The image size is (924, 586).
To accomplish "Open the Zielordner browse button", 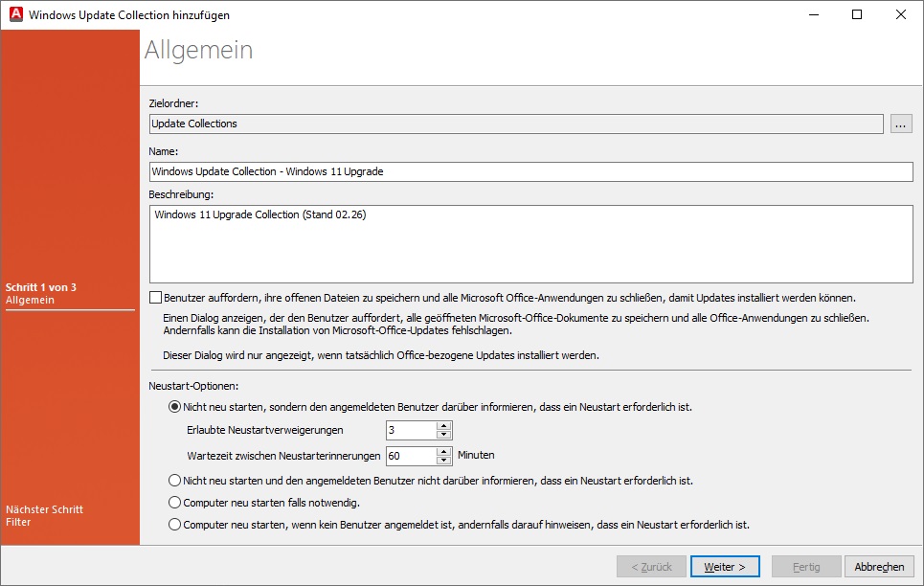I will 900,124.
